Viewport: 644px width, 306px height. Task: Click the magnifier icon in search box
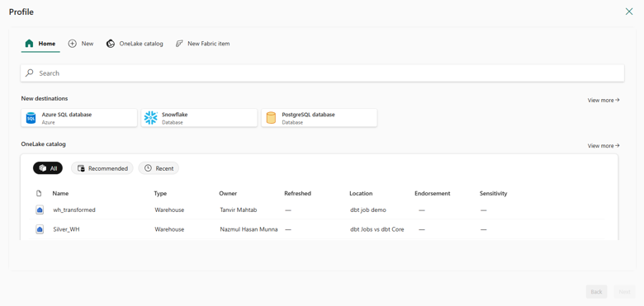(x=29, y=73)
